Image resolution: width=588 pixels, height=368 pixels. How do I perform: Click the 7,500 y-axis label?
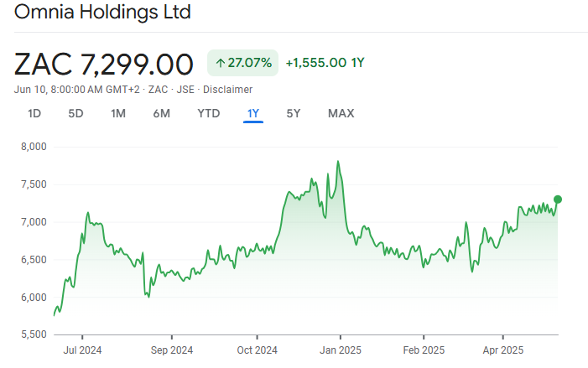pyautogui.click(x=34, y=184)
